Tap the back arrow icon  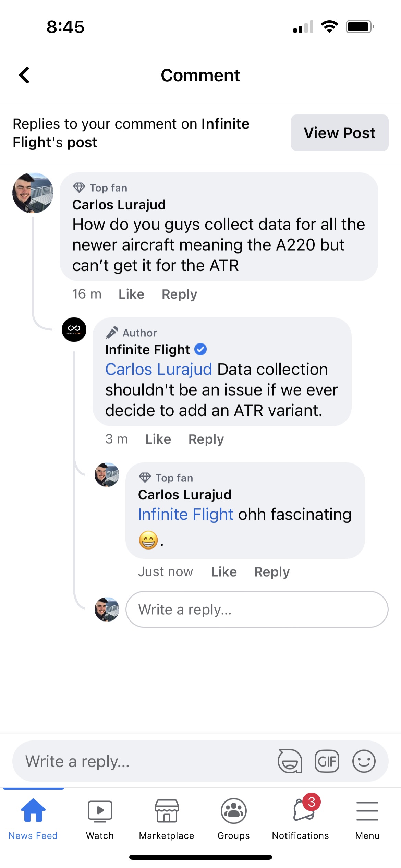click(x=24, y=75)
